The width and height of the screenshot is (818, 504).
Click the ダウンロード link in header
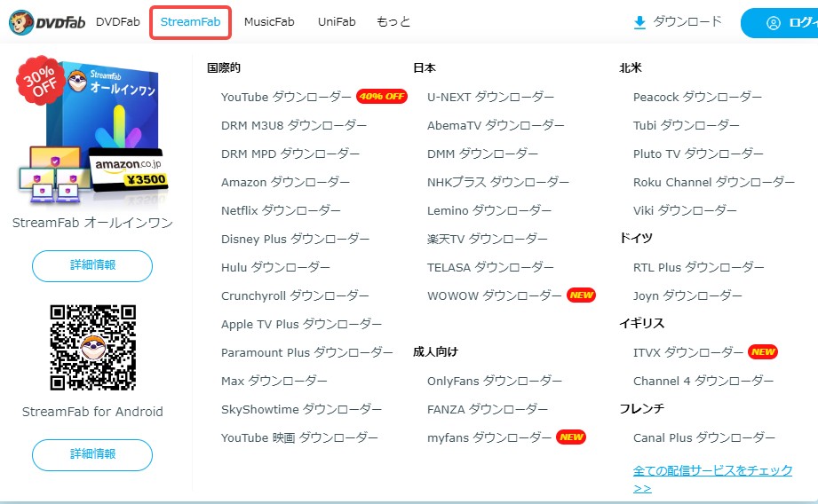point(687,22)
